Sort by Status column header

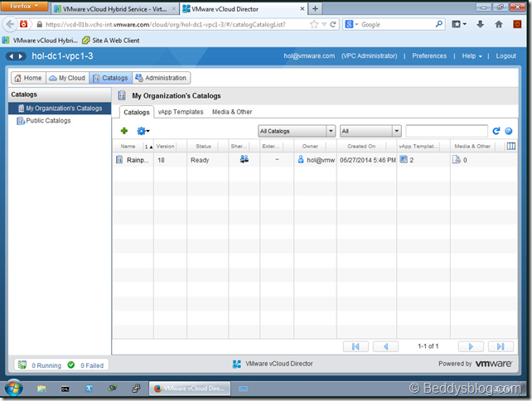[x=203, y=146]
